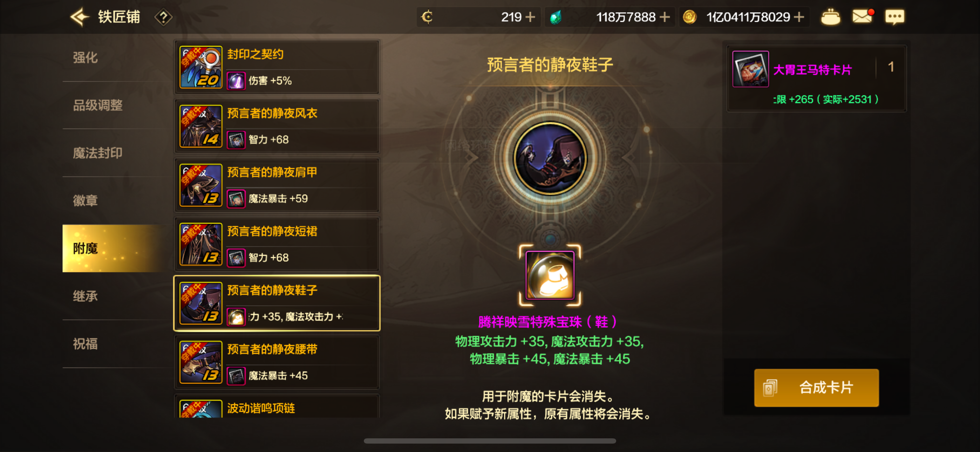Open the help question mark icon

pos(163,17)
